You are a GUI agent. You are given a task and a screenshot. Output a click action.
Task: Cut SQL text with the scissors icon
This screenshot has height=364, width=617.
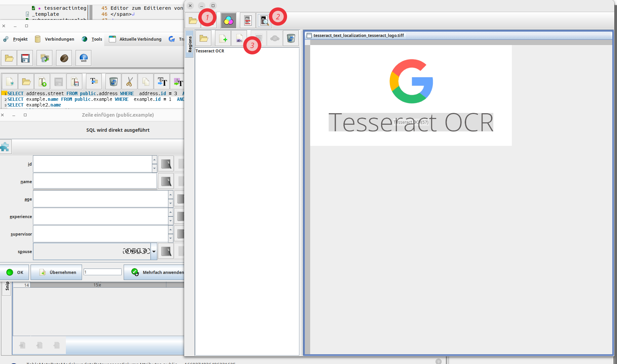pos(129,81)
